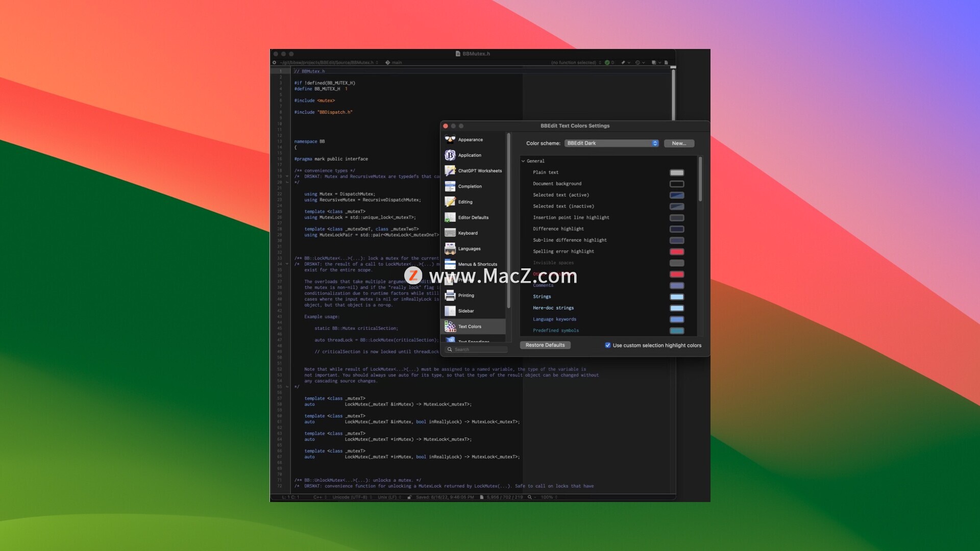Click the settings sidebar scrollbar
980x551 pixels.
click(508, 221)
